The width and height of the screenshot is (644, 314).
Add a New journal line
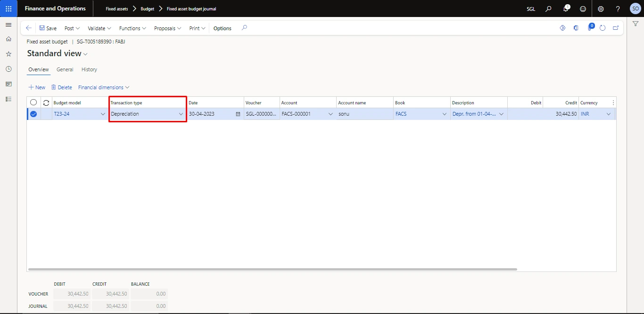37,87
